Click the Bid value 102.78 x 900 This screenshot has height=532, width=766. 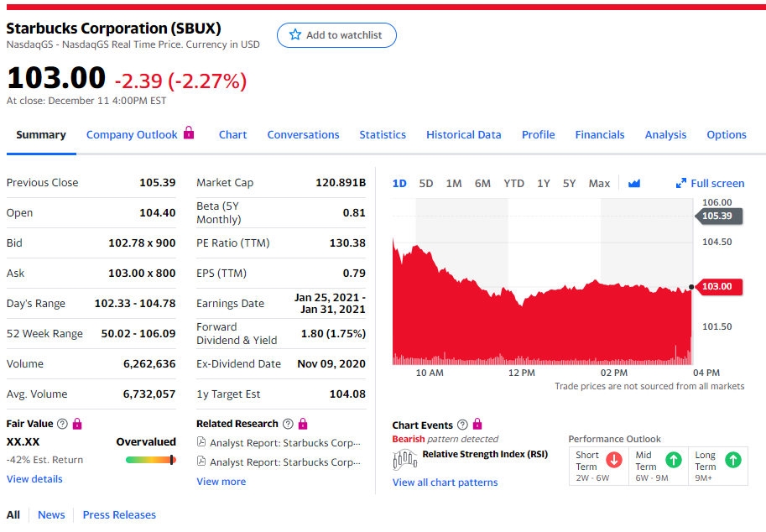[142, 243]
